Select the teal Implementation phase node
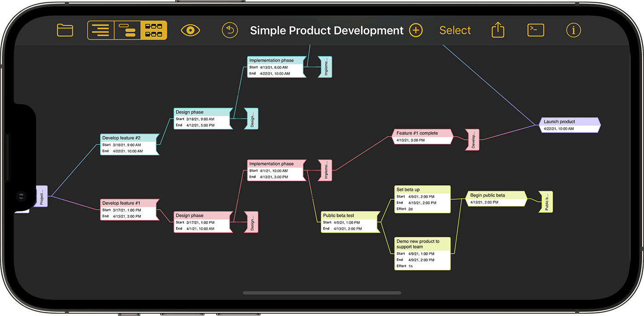 (x=276, y=67)
